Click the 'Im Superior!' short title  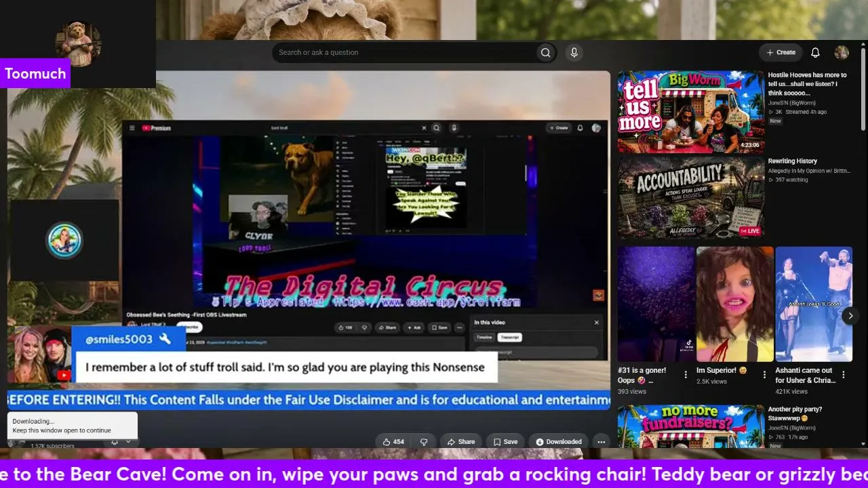pos(722,371)
